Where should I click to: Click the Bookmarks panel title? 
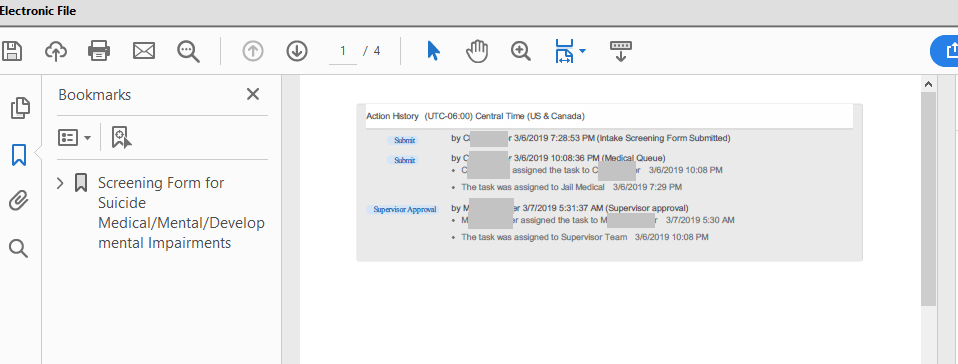click(x=95, y=95)
